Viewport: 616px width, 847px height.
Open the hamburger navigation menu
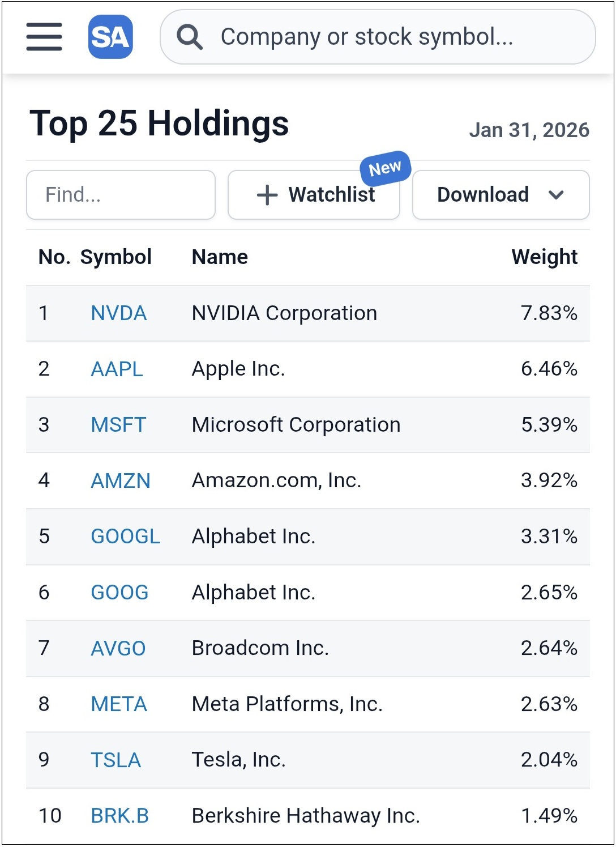[x=44, y=37]
